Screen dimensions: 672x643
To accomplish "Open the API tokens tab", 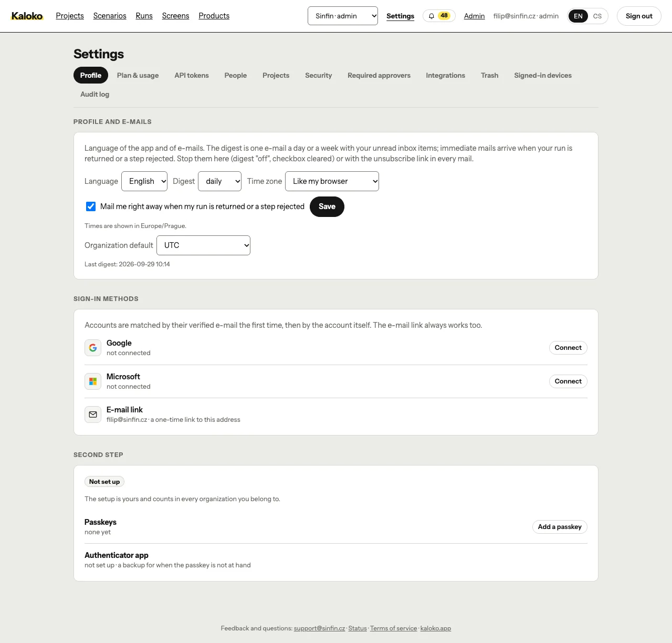I will pyautogui.click(x=192, y=76).
